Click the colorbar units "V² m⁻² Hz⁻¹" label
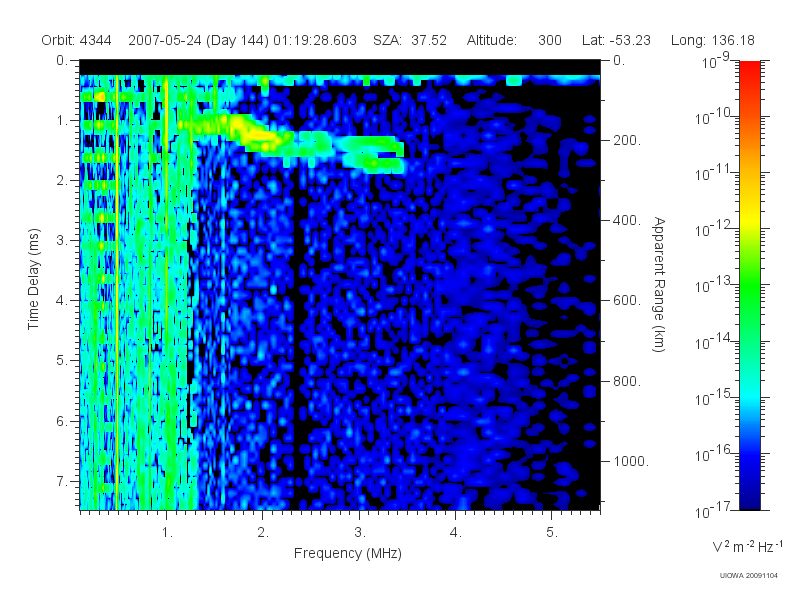The width and height of the screenshot is (800, 600). (x=747, y=546)
